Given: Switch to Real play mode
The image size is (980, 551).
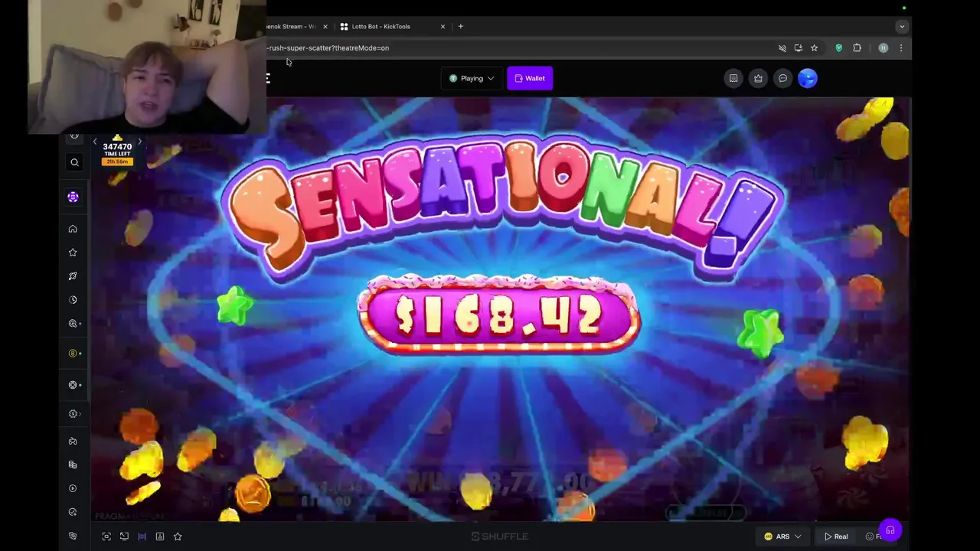Looking at the screenshot, I should [x=835, y=536].
